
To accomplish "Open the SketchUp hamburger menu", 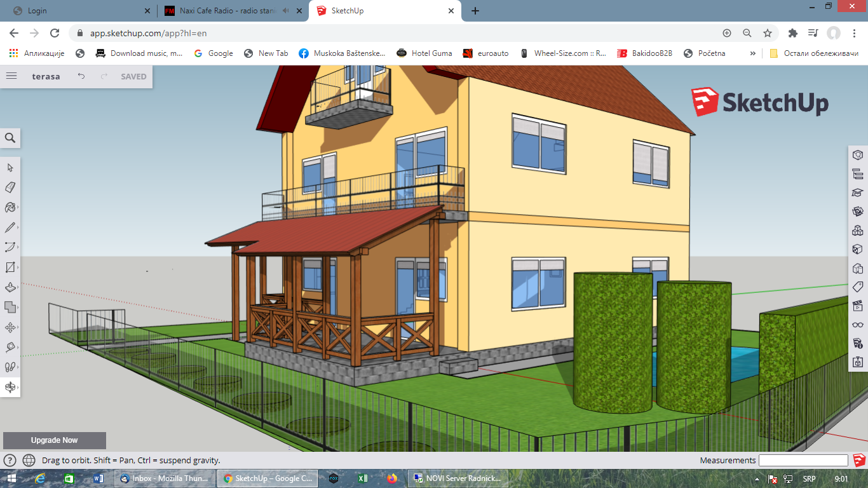I will pos(11,76).
